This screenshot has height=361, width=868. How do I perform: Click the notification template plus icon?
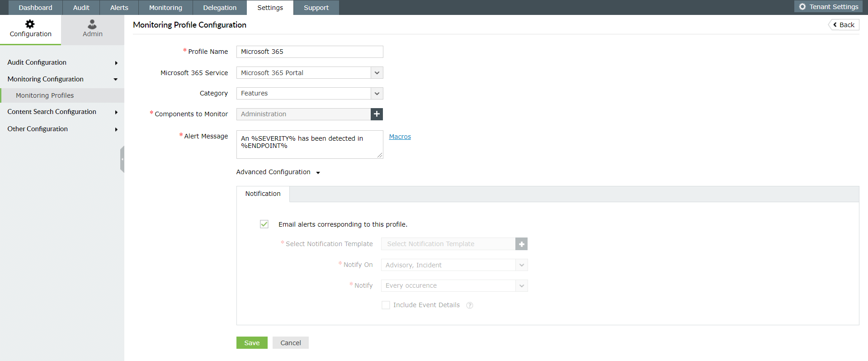tap(521, 244)
